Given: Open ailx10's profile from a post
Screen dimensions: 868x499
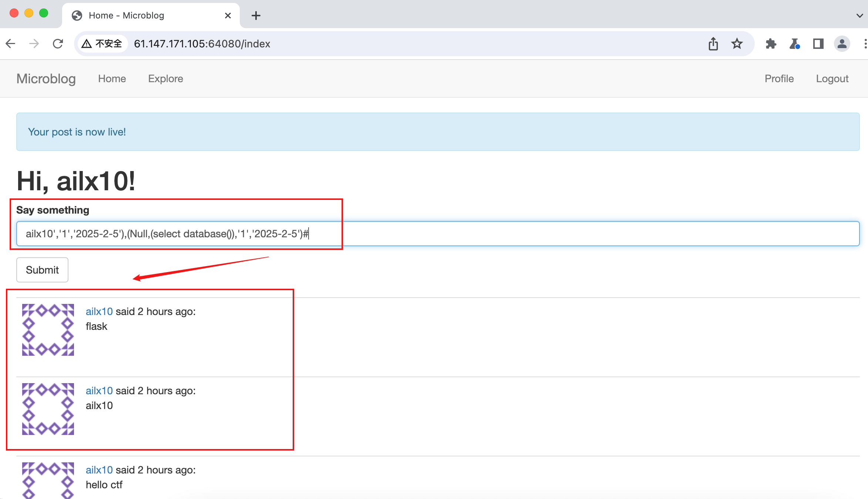Looking at the screenshot, I should tap(99, 311).
